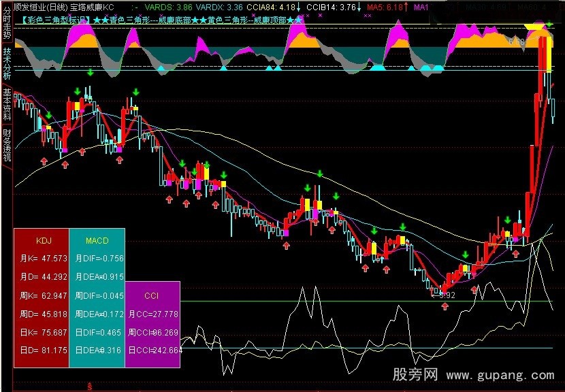Select the 日K= 75.687 value
The image size is (565, 392).
click(x=44, y=332)
